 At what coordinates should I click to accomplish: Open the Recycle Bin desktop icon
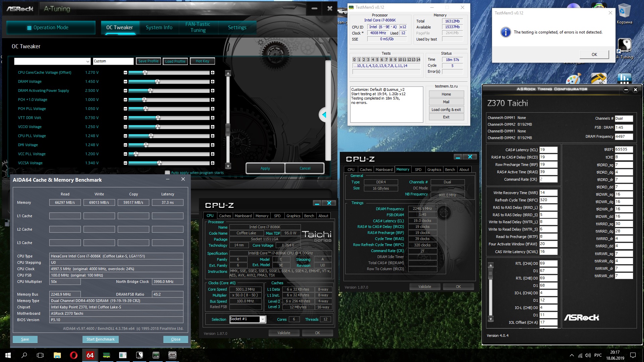624,12
